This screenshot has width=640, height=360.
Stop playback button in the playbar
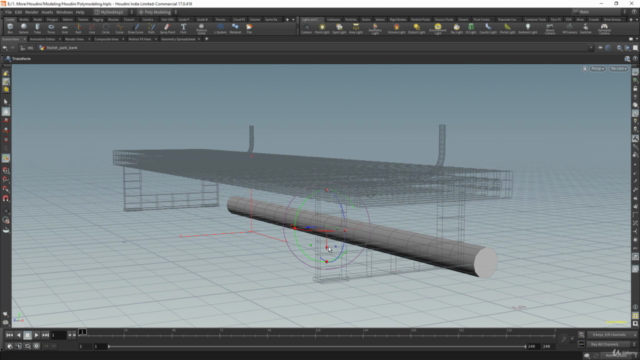point(27,335)
